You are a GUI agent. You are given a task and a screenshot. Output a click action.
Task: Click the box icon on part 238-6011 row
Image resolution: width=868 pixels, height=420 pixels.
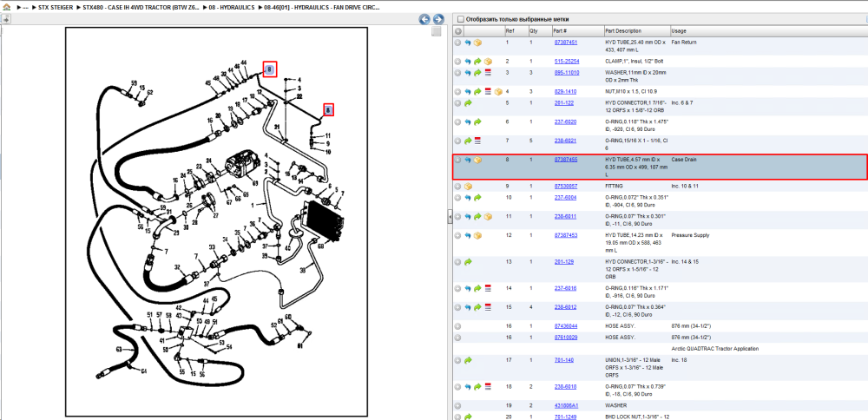[488, 216]
